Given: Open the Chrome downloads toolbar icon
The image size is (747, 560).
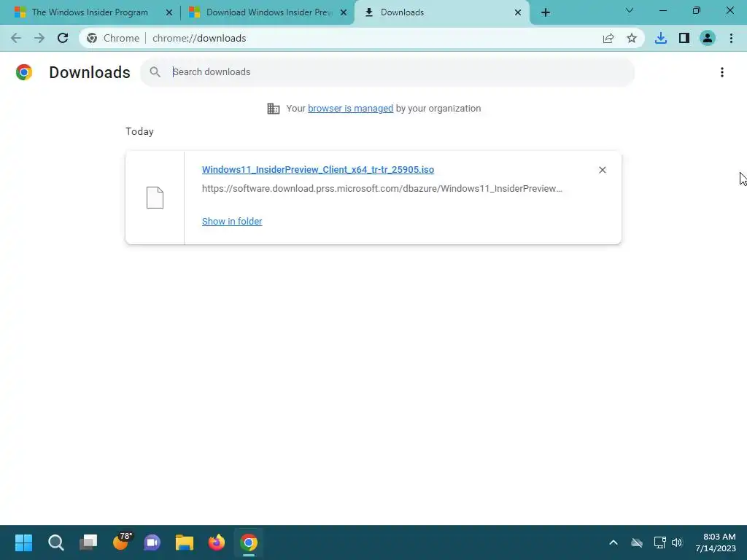Looking at the screenshot, I should click(x=661, y=38).
